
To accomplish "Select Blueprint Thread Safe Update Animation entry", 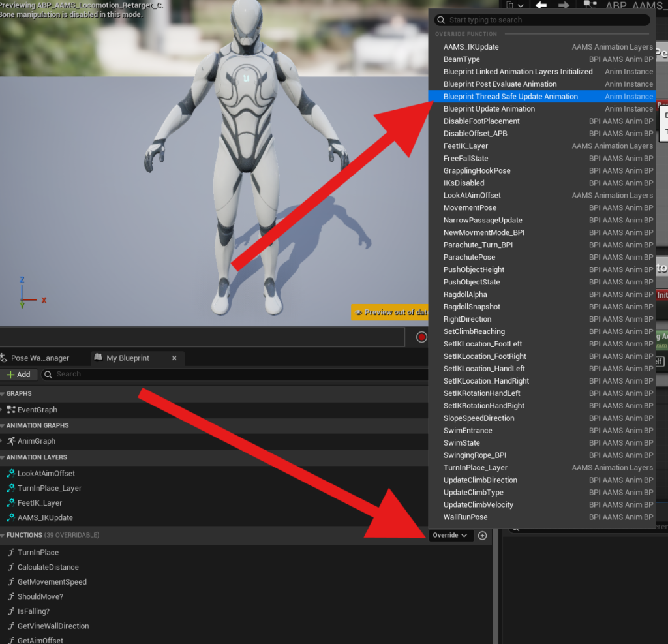I will pyautogui.click(x=510, y=97).
